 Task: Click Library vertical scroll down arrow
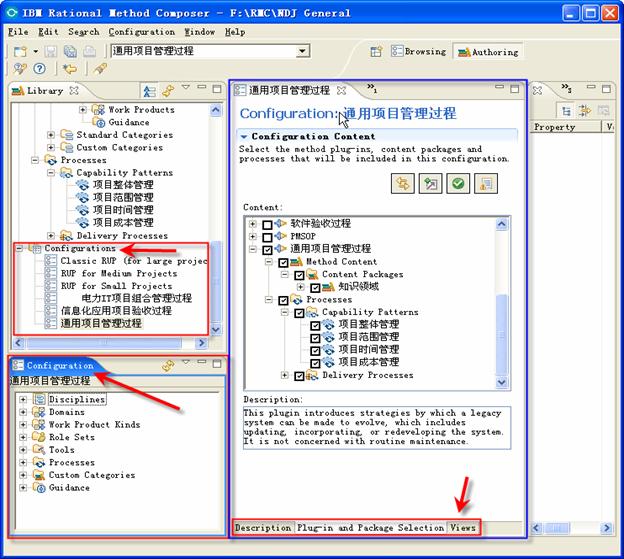pos(216,329)
